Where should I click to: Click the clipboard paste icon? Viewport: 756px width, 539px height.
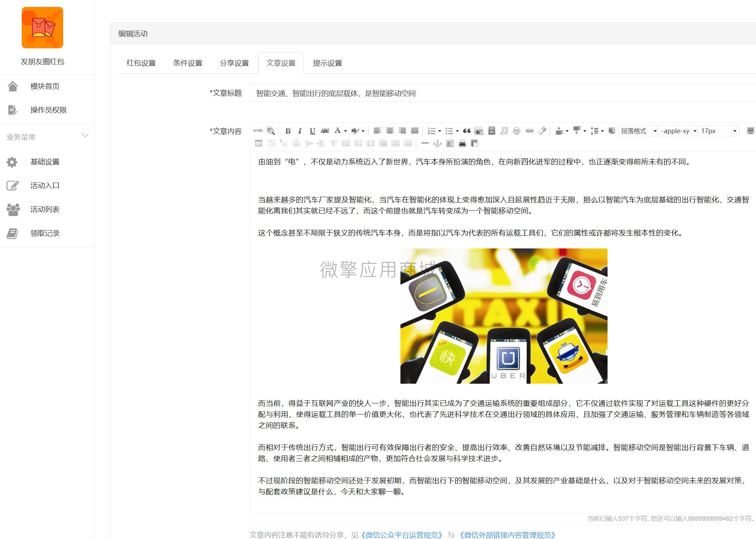point(475,143)
